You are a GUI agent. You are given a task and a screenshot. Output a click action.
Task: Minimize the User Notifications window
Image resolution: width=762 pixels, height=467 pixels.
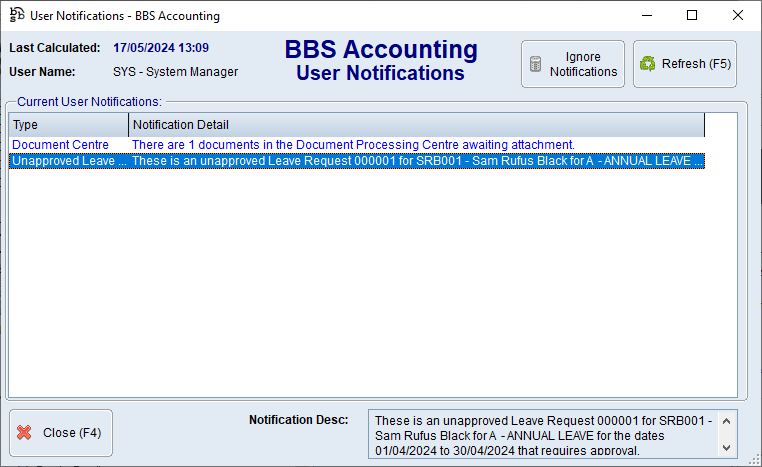tap(646, 15)
